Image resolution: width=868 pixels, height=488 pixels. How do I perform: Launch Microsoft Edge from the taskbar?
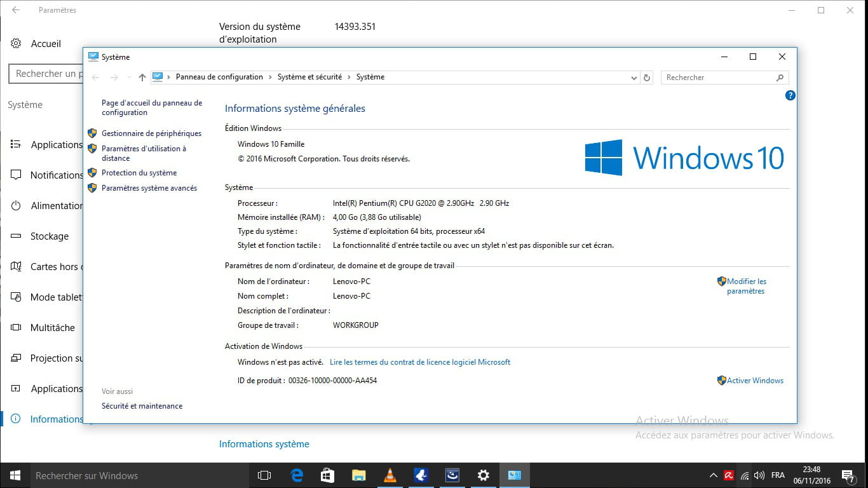tap(297, 475)
